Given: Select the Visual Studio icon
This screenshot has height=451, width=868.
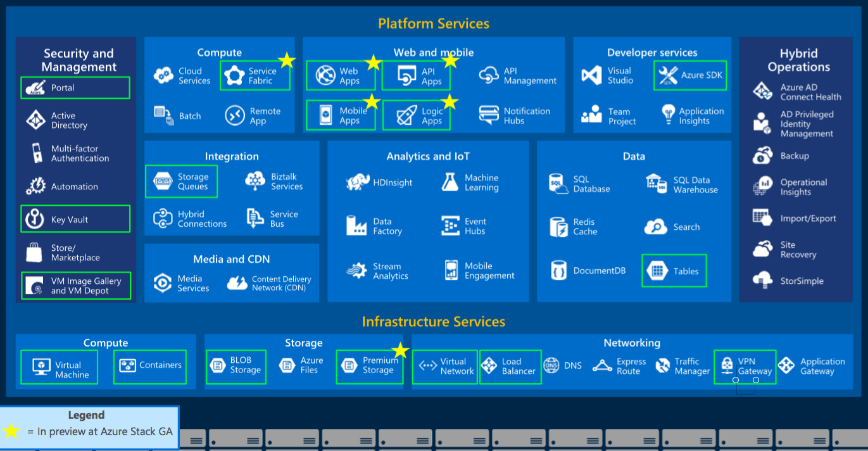Looking at the screenshot, I should click(x=591, y=75).
